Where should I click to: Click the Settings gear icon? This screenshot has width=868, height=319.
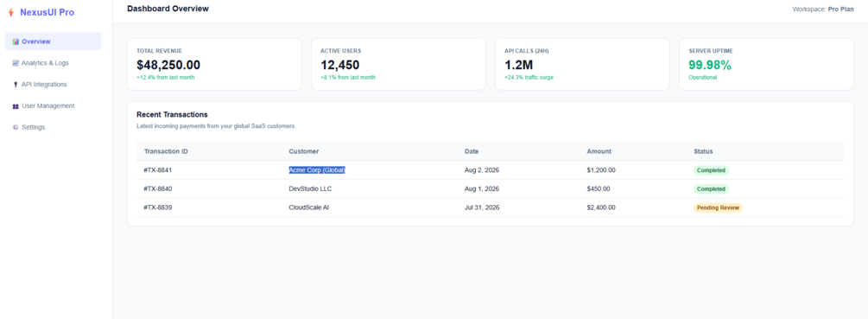[16, 127]
